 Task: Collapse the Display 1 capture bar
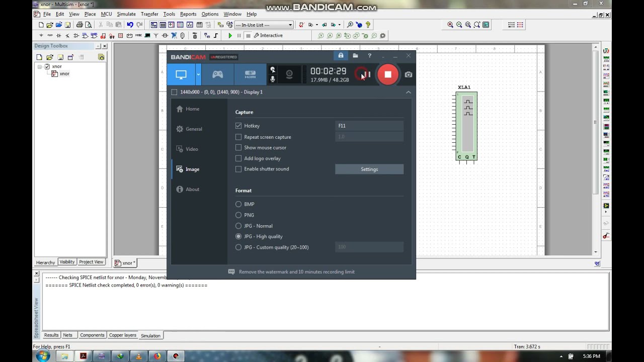coord(409,92)
